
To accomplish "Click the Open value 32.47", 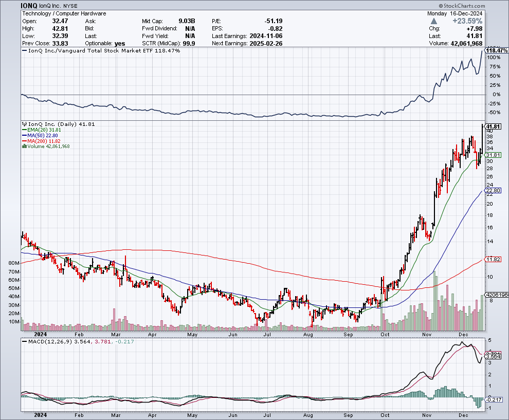I will (60, 21).
